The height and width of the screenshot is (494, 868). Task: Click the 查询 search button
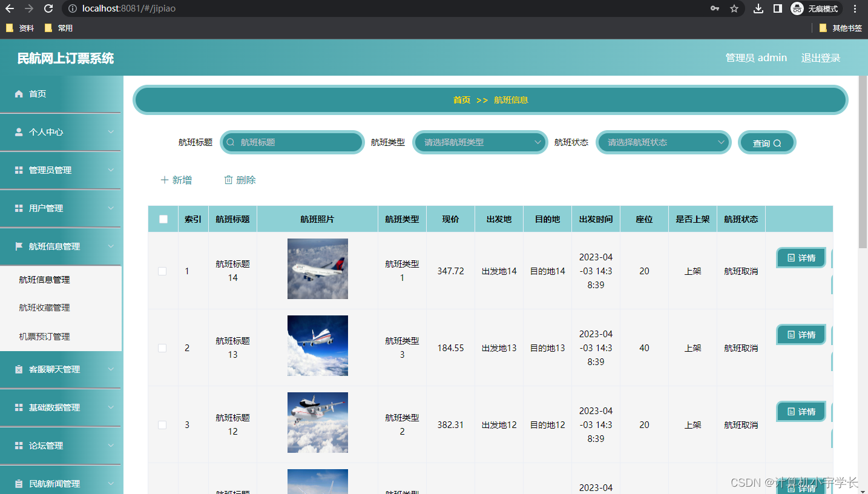tap(767, 143)
